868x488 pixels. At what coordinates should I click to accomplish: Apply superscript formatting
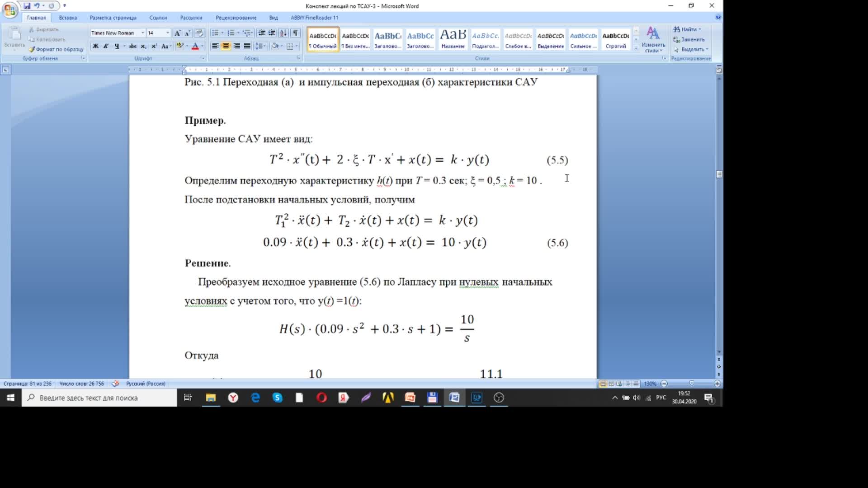click(154, 46)
